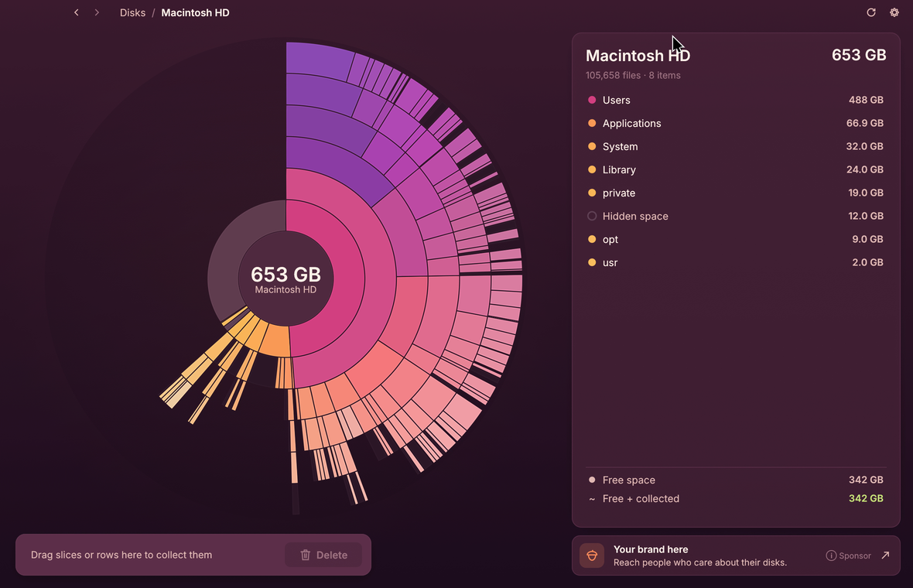Click the Sponsor info icon

(x=831, y=556)
